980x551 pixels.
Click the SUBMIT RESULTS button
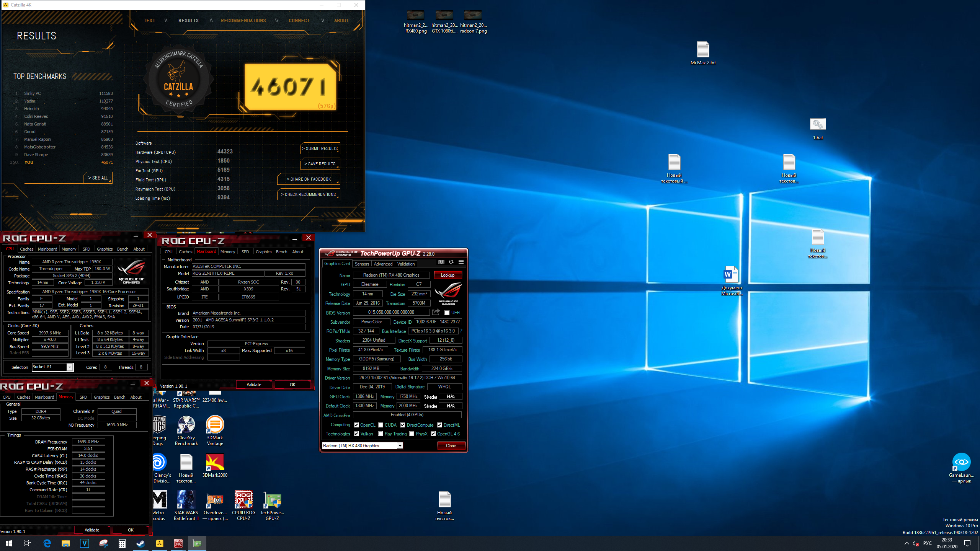(x=320, y=148)
